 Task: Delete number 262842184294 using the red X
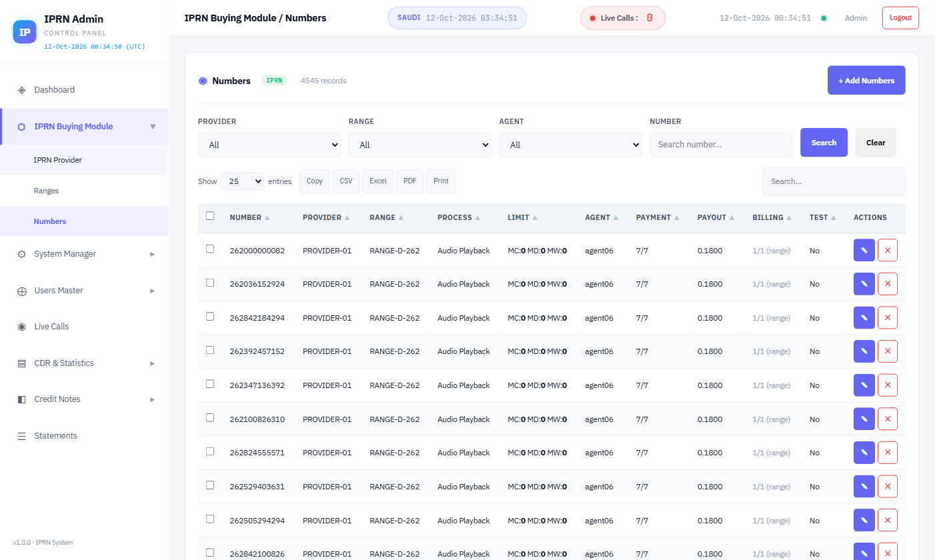point(888,318)
